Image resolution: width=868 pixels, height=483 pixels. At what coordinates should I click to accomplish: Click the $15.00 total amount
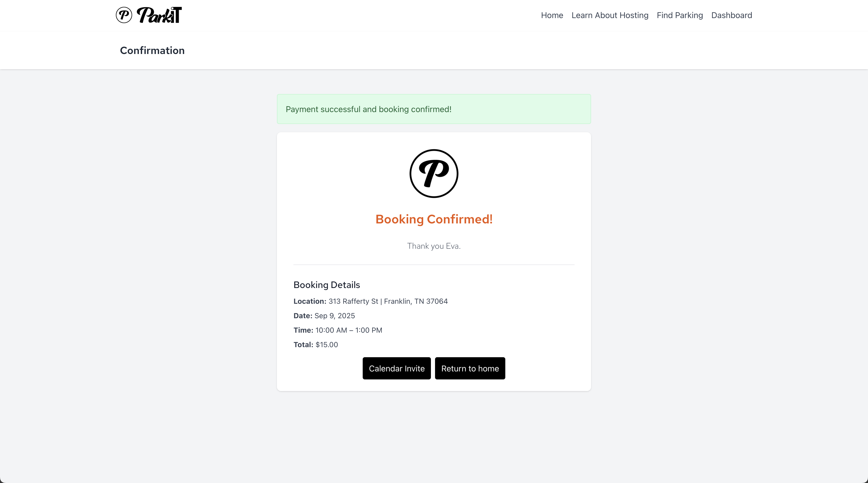pyautogui.click(x=327, y=345)
